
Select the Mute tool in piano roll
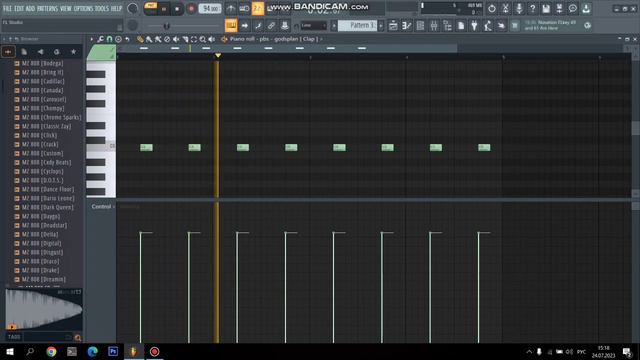176,39
